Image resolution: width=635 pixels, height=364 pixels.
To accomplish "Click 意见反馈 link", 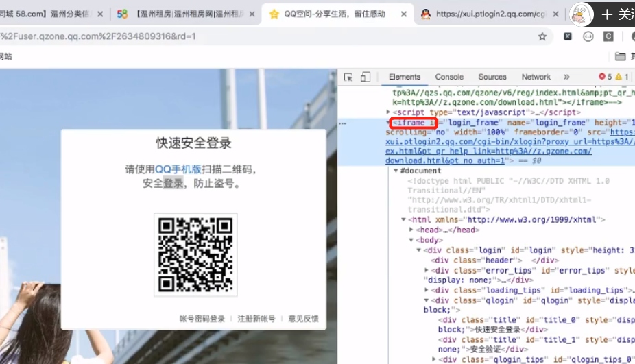I will pos(303,319).
